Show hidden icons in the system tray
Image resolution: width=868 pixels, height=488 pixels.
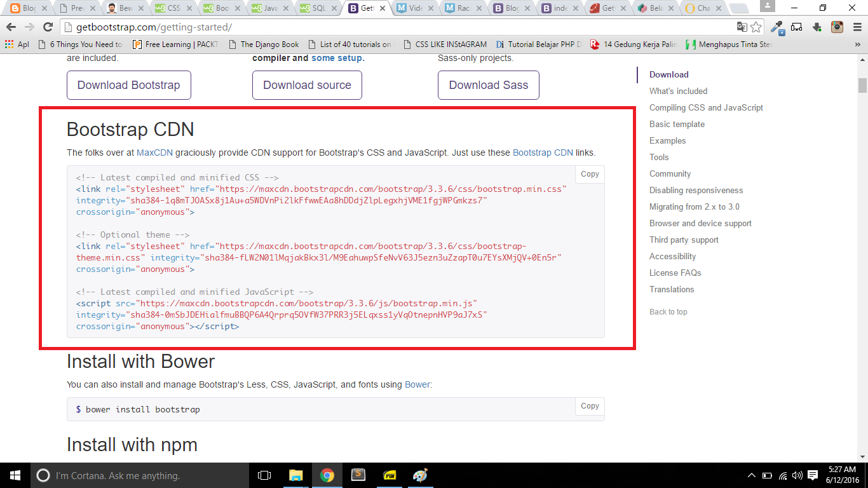(751, 475)
